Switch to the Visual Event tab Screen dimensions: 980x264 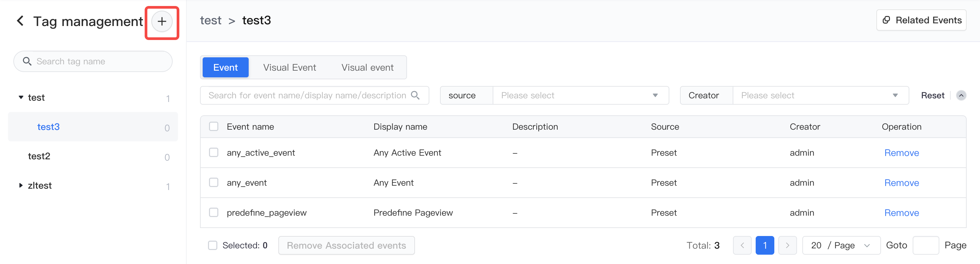point(290,67)
